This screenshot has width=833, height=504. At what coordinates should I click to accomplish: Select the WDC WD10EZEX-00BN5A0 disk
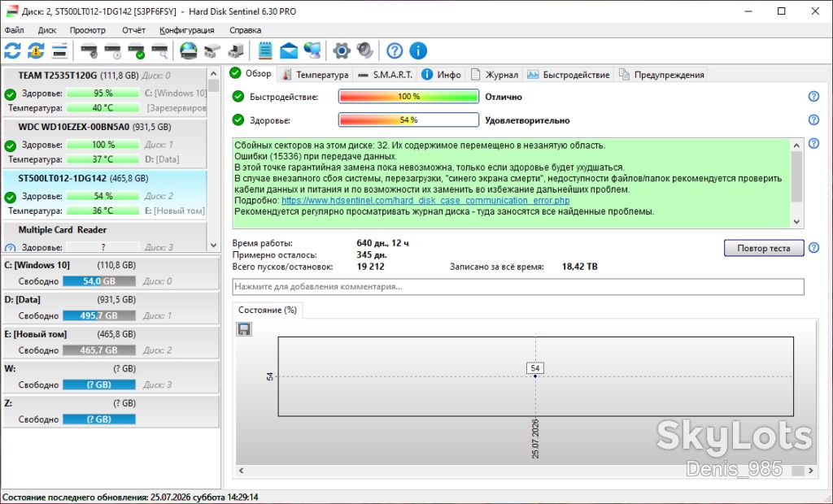pos(105,143)
